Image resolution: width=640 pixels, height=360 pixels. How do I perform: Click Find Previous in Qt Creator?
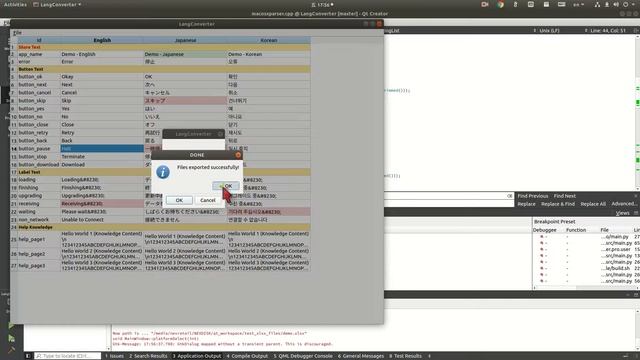click(533, 196)
